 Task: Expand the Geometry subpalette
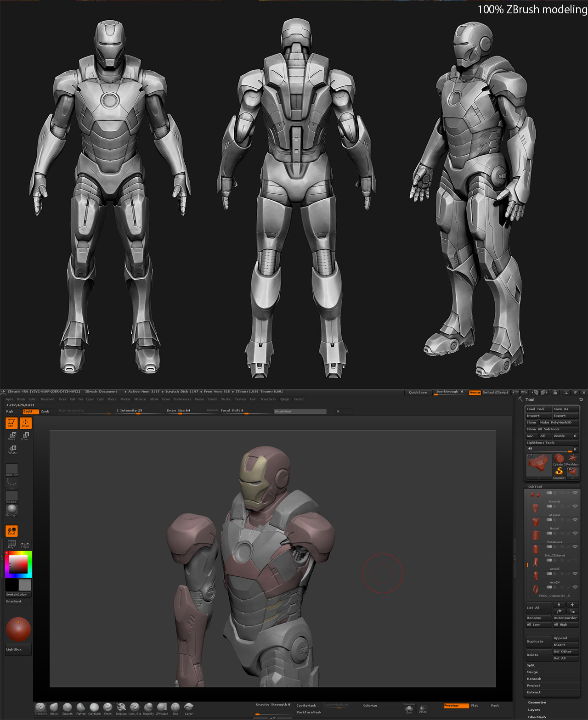tap(537, 703)
